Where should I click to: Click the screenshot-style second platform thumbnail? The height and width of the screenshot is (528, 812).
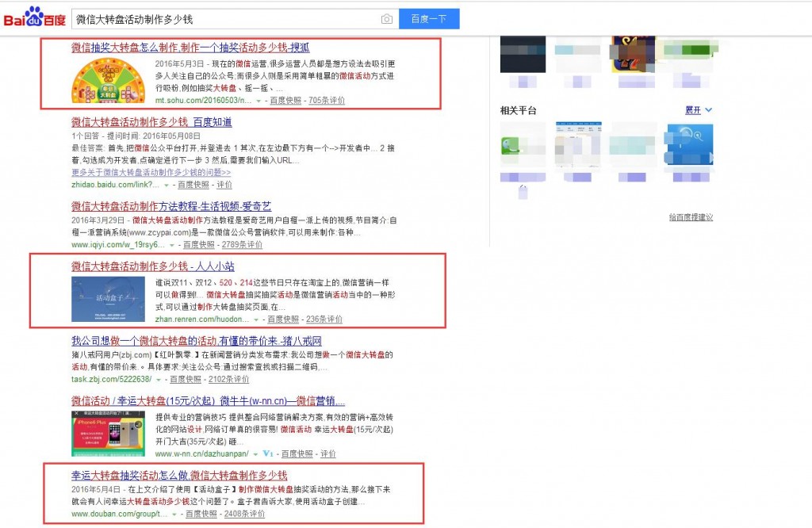click(x=578, y=144)
